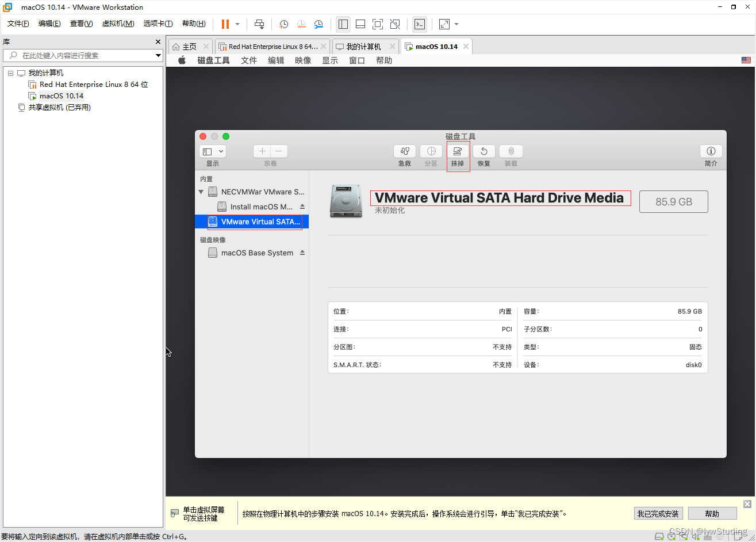756x542 pixels.
Task: Open the power options dropdown next to pause
Action: pyautogui.click(x=237, y=24)
